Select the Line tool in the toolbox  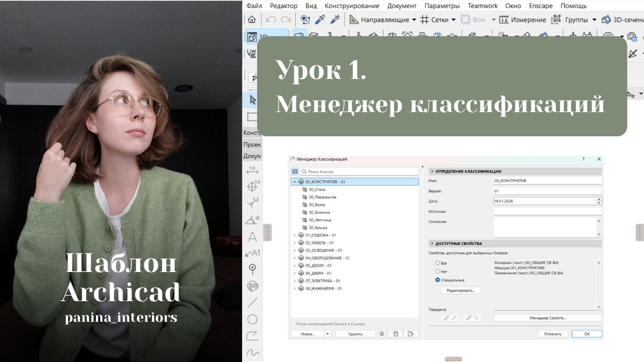coord(253,303)
